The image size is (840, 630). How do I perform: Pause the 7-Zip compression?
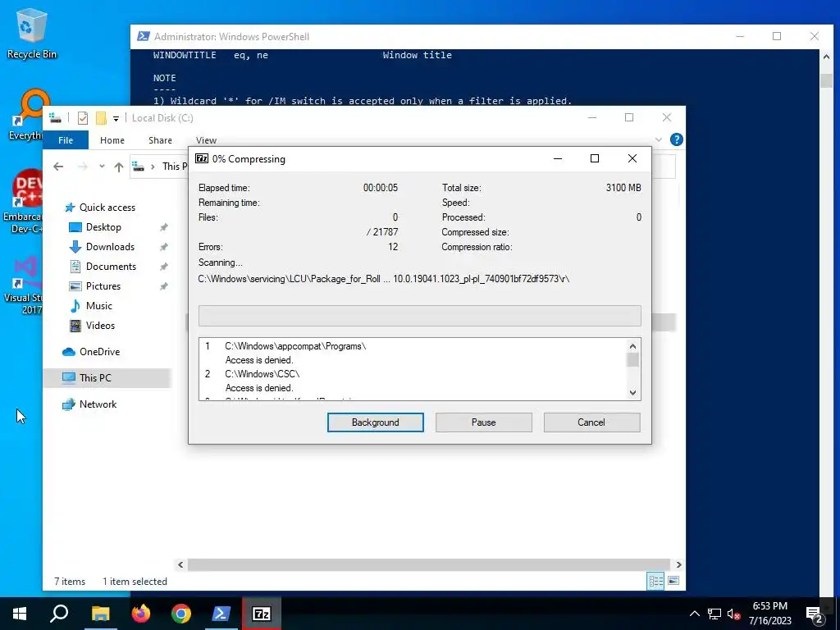click(x=483, y=422)
